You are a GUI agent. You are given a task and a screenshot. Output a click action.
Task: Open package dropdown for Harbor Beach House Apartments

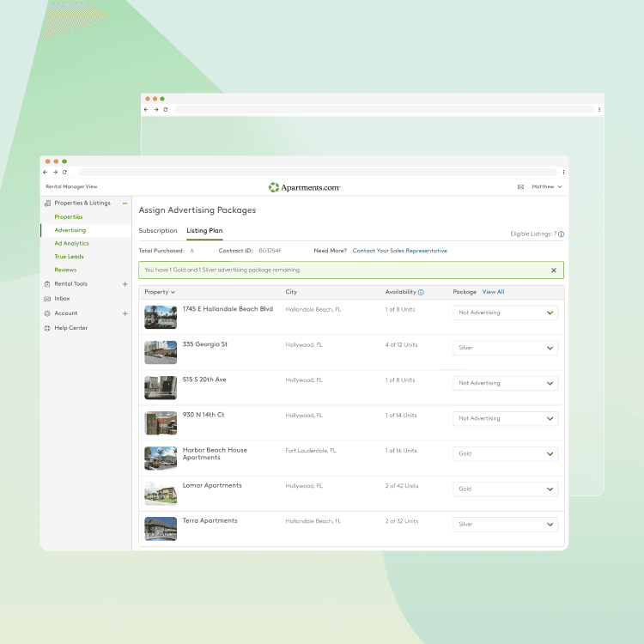505,454
